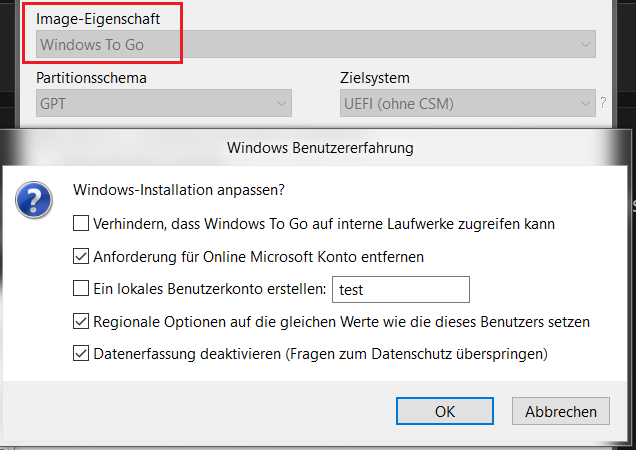Click the Windows-Installation anpassen? heading text

[x=179, y=190]
